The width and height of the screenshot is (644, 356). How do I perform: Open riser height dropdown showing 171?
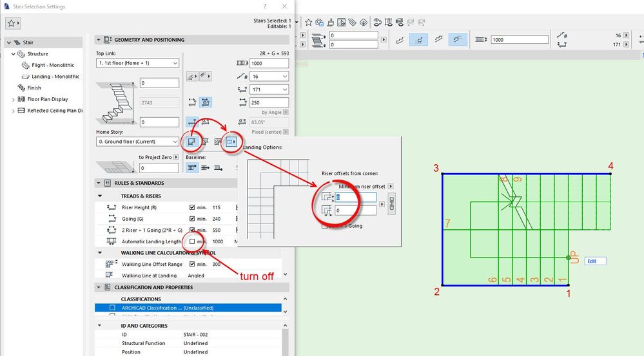(x=269, y=89)
